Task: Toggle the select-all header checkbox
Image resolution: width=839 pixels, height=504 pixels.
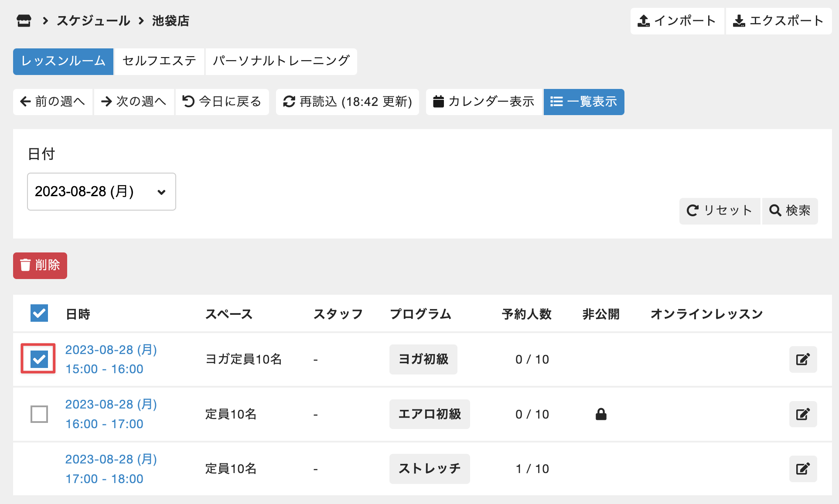Action: [x=39, y=313]
